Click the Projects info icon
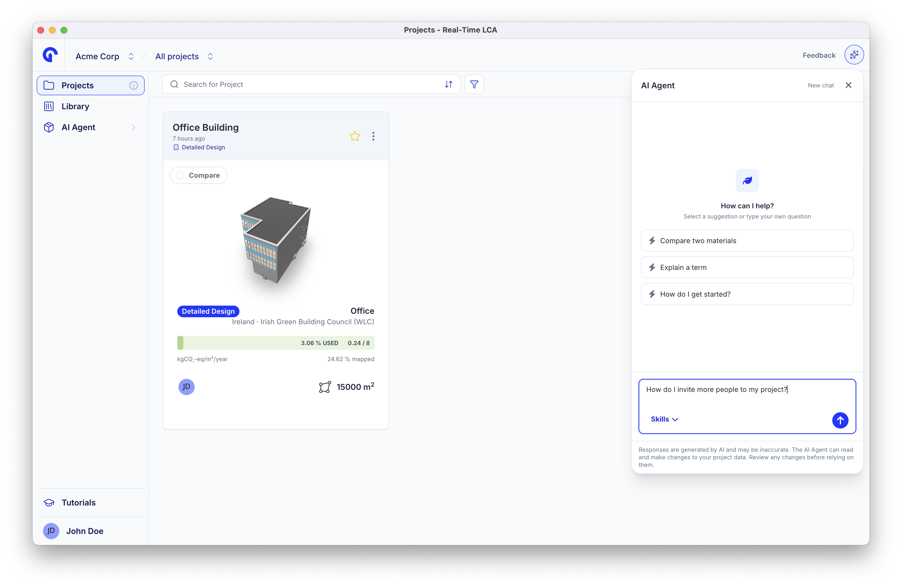 click(x=133, y=85)
